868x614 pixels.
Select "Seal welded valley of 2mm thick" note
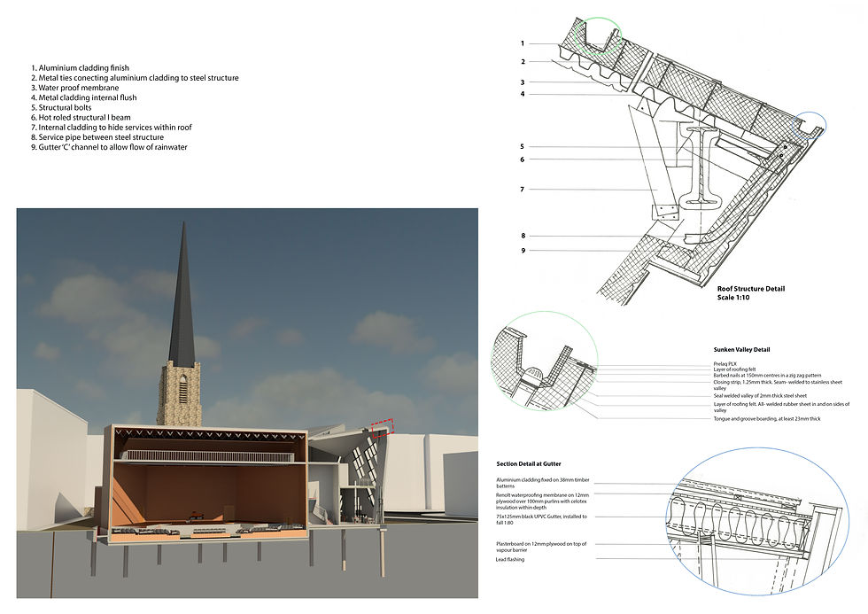tap(760, 396)
